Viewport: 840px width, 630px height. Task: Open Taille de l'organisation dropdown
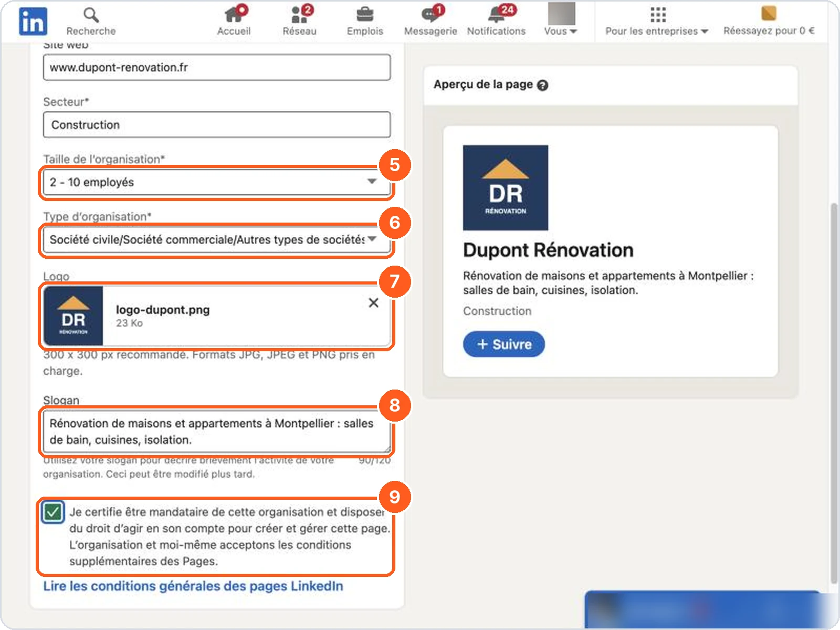[x=217, y=182]
